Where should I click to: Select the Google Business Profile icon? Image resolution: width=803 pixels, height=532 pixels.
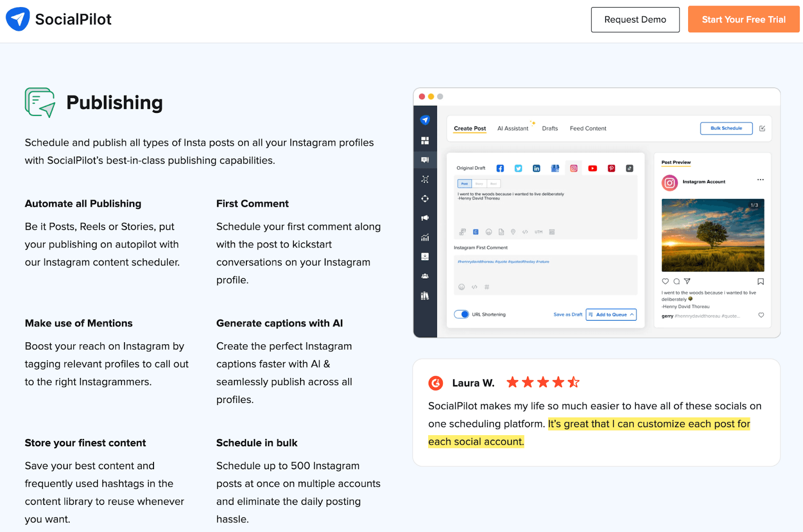tap(555, 169)
